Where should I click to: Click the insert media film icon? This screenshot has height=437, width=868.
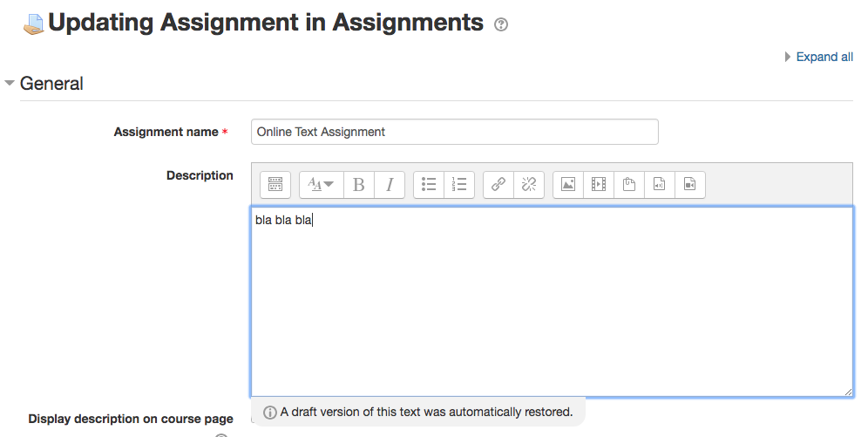(x=599, y=184)
